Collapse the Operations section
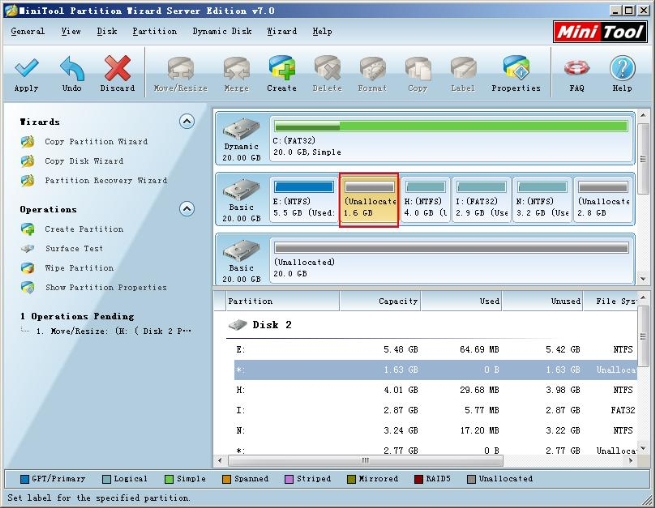Viewport: 655px width, 508px height. point(187,208)
